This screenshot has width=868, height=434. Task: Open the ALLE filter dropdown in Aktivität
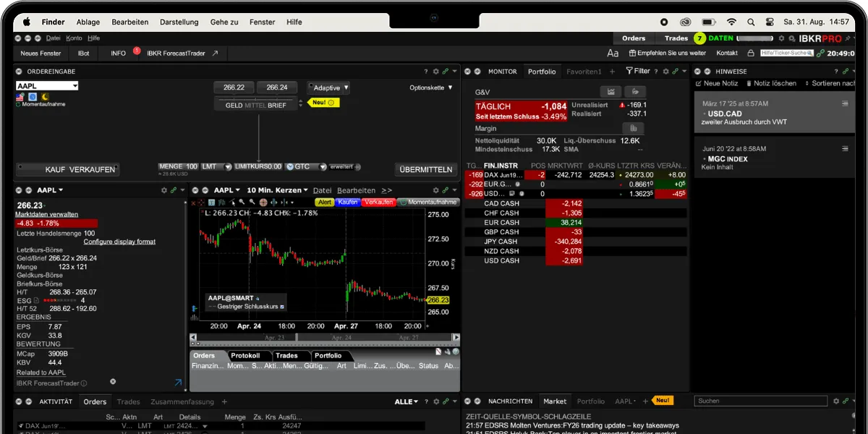point(407,401)
